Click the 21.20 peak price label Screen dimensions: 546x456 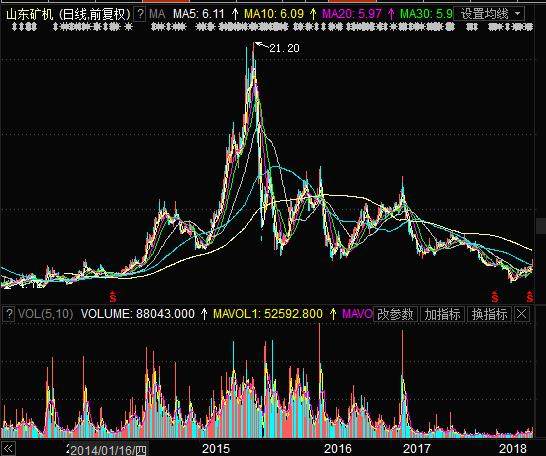284,48
